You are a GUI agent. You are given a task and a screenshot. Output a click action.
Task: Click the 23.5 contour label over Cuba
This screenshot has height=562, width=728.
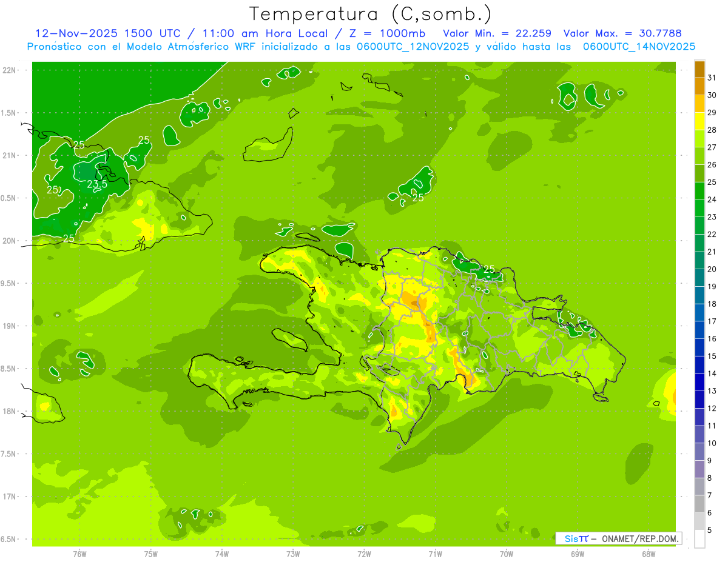[96, 184]
